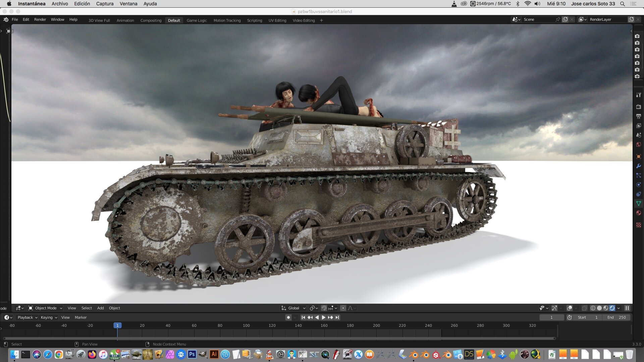The height and width of the screenshot is (362, 644).
Task: Switch to wireframe viewport shading
Action: pos(593,308)
